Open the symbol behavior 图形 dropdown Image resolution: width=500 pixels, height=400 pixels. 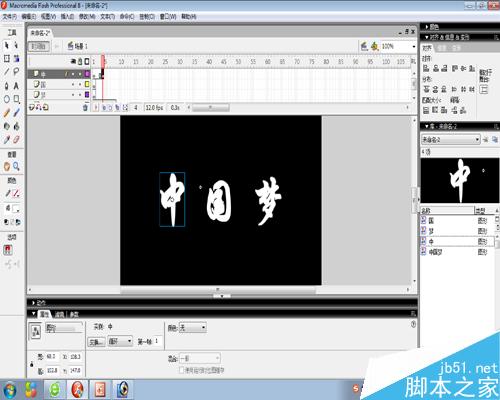click(64, 328)
